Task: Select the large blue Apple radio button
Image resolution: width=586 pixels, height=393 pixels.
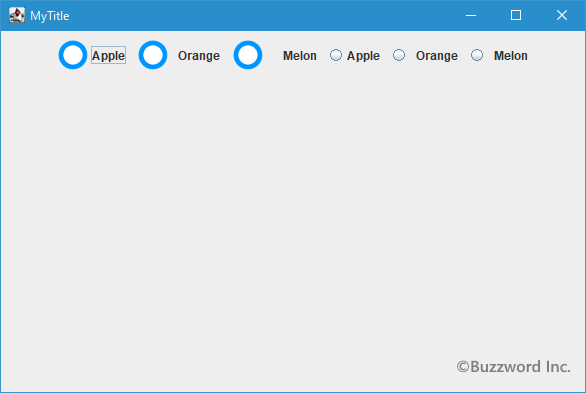Action: pyautogui.click(x=73, y=55)
